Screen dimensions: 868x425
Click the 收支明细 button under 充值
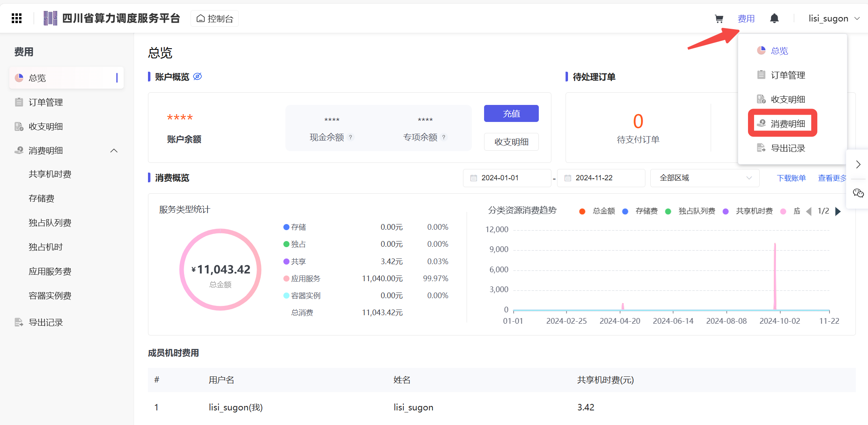pos(511,142)
